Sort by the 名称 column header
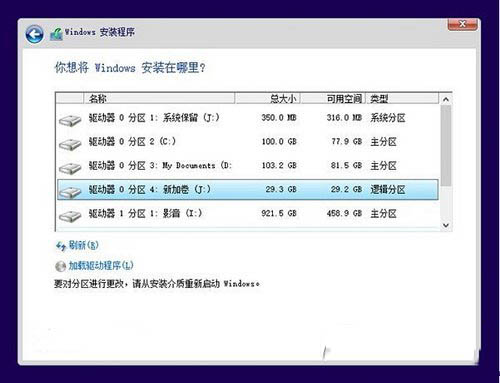Viewport: 500px width, 383px height. pyautogui.click(x=159, y=98)
